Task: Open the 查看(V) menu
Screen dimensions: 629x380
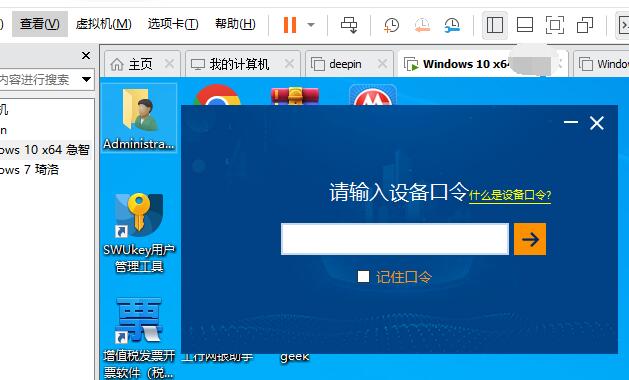Action: click(x=40, y=24)
